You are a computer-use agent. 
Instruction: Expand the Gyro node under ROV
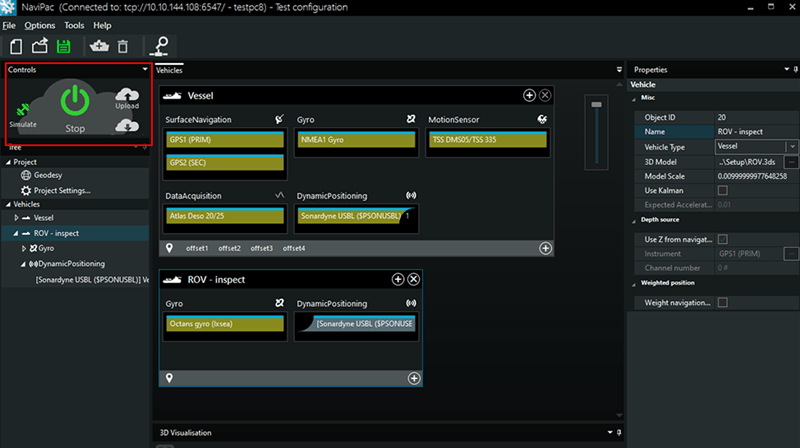click(x=23, y=248)
